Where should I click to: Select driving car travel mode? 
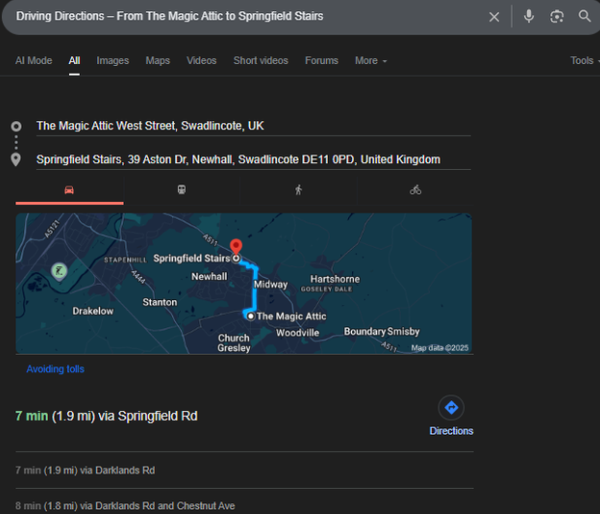69,190
